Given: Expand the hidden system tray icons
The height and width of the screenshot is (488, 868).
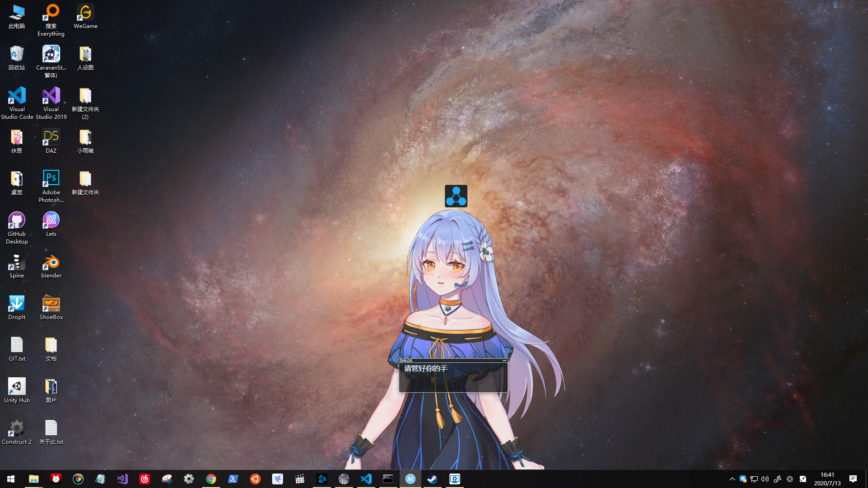Looking at the screenshot, I should pyautogui.click(x=732, y=479).
